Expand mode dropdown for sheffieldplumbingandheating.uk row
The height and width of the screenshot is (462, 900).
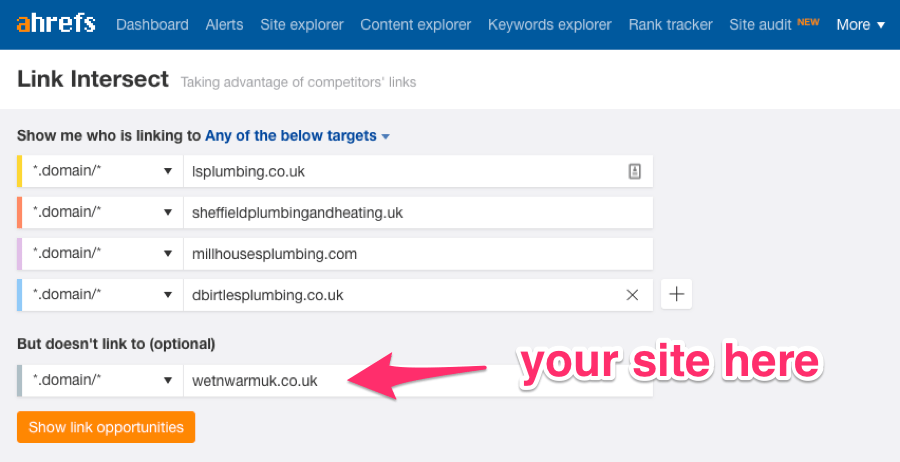point(102,212)
